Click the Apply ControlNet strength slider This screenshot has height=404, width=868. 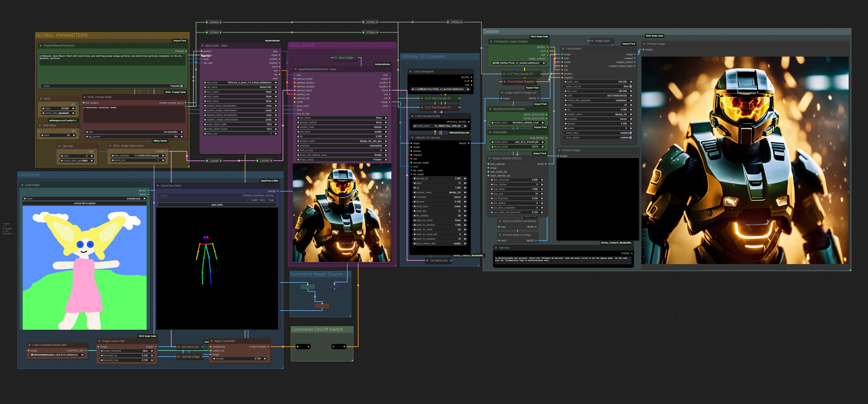click(x=240, y=358)
